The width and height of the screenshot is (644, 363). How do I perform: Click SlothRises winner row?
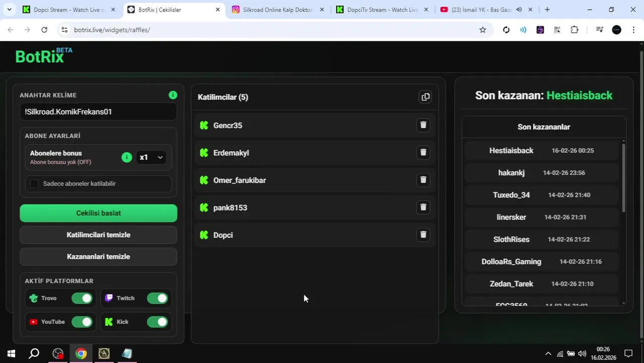tap(541, 239)
